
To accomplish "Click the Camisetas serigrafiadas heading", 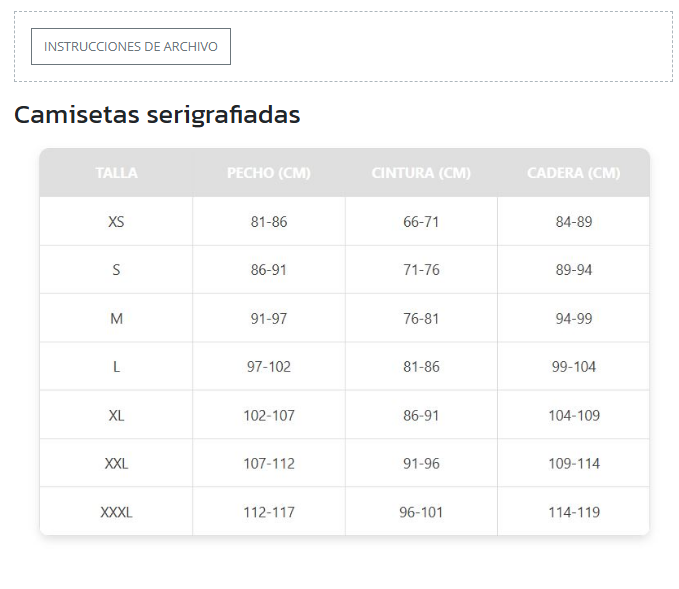I will click(157, 115).
